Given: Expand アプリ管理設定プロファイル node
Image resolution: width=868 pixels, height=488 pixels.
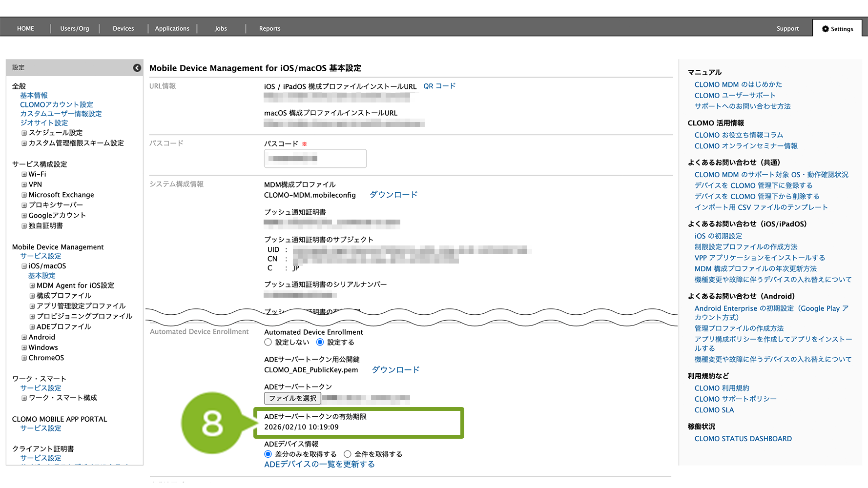Looking at the screenshot, I should coord(32,306).
